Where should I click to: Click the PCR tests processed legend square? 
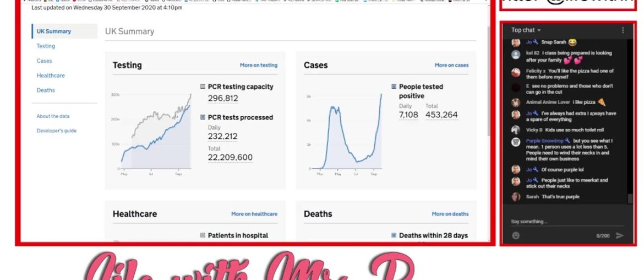tap(203, 117)
